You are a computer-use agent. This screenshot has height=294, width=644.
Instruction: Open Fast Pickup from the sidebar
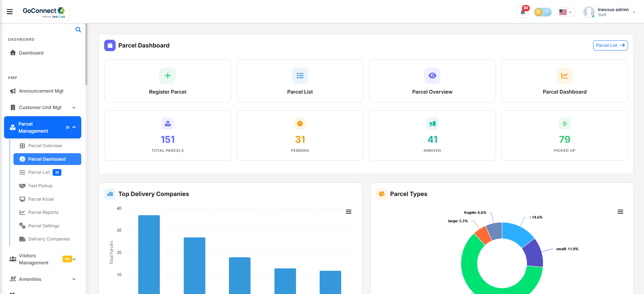pyautogui.click(x=40, y=186)
